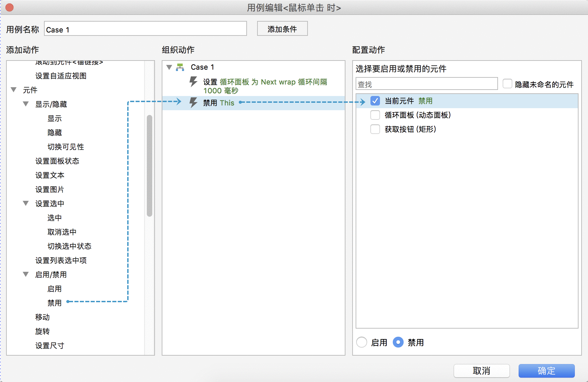
Task: Select the Case 1 label in 组织动作
Action: (x=202, y=67)
